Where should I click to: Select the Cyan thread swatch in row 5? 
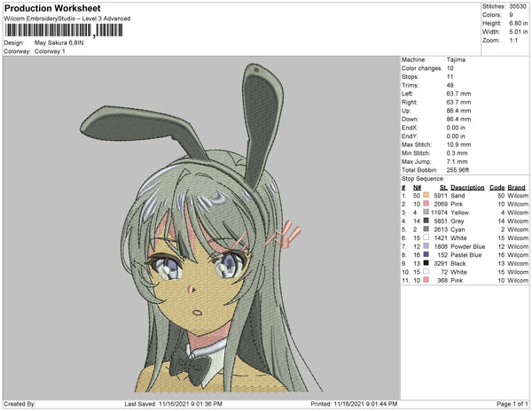pos(426,229)
